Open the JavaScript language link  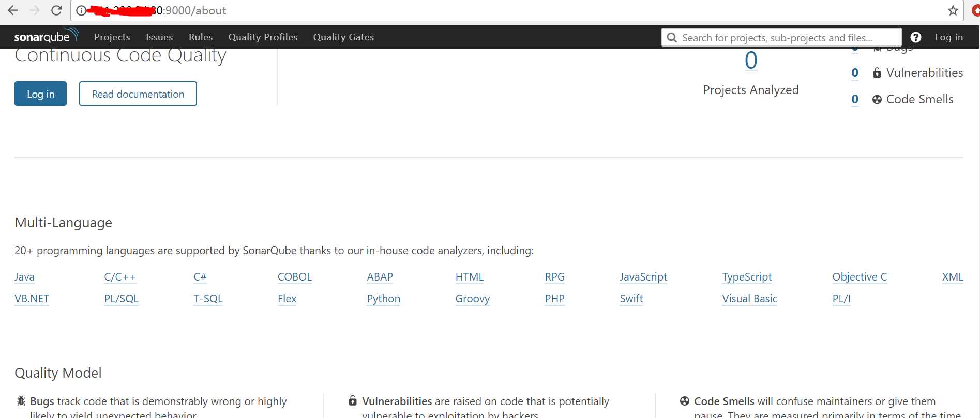point(643,277)
